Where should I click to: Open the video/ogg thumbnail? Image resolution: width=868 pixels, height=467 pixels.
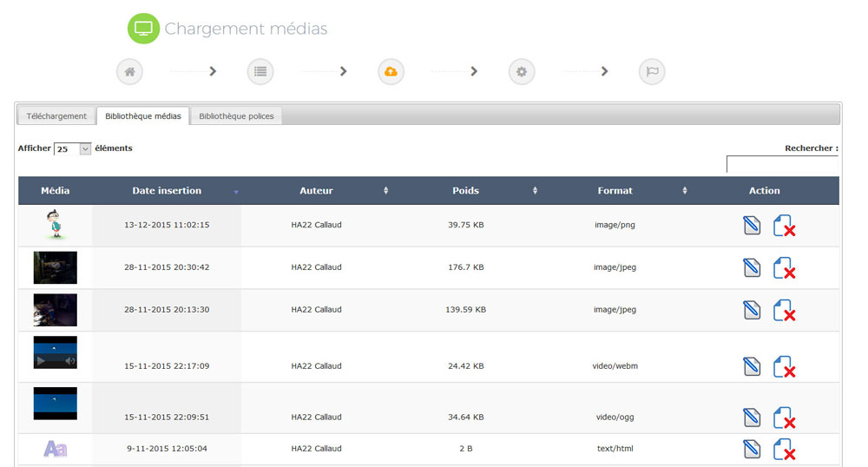pyautogui.click(x=56, y=404)
